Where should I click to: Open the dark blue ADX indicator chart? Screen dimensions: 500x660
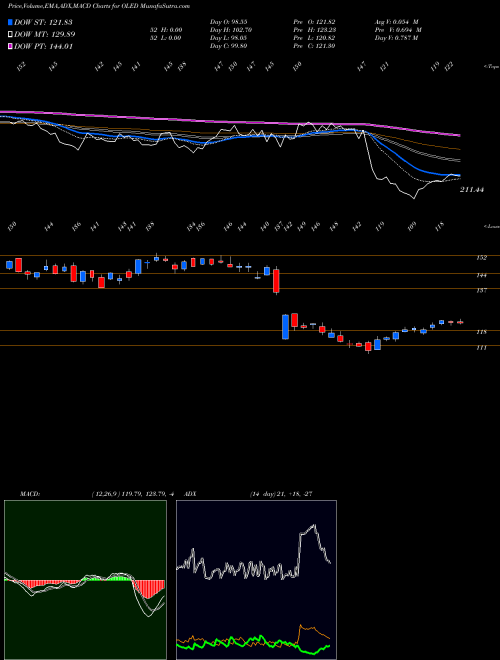click(256, 580)
